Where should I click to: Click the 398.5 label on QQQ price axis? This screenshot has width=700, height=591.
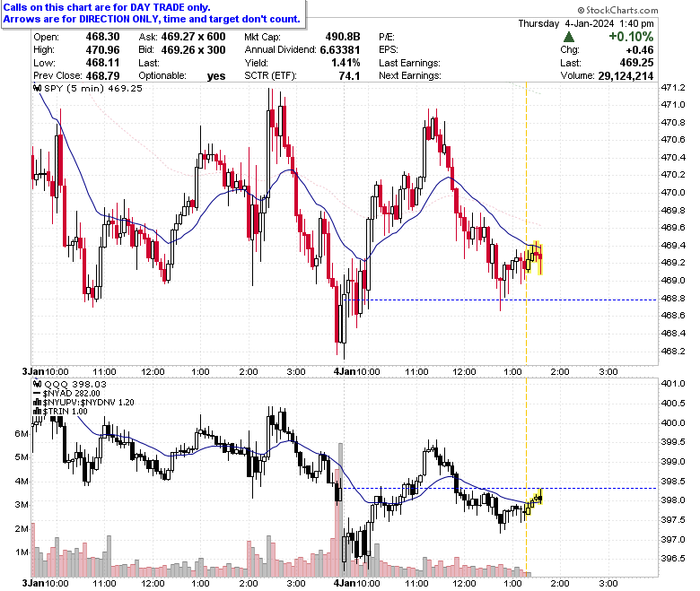coord(673,481)
